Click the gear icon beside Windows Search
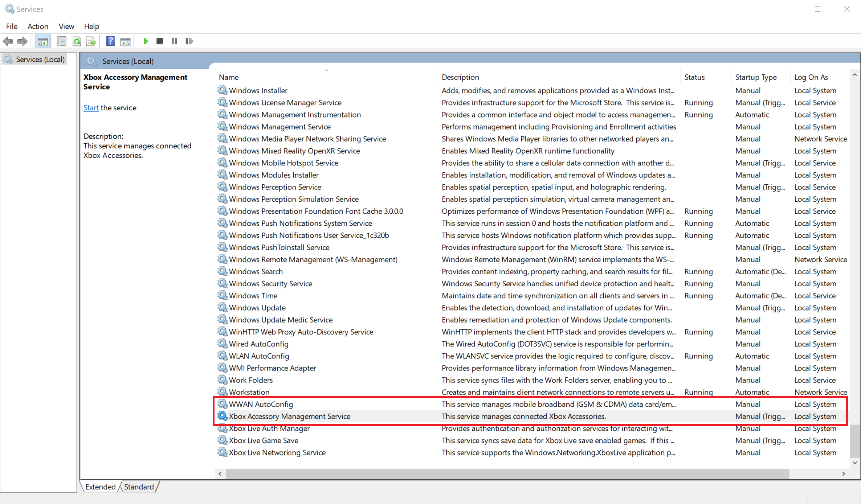 coord(222,271)
